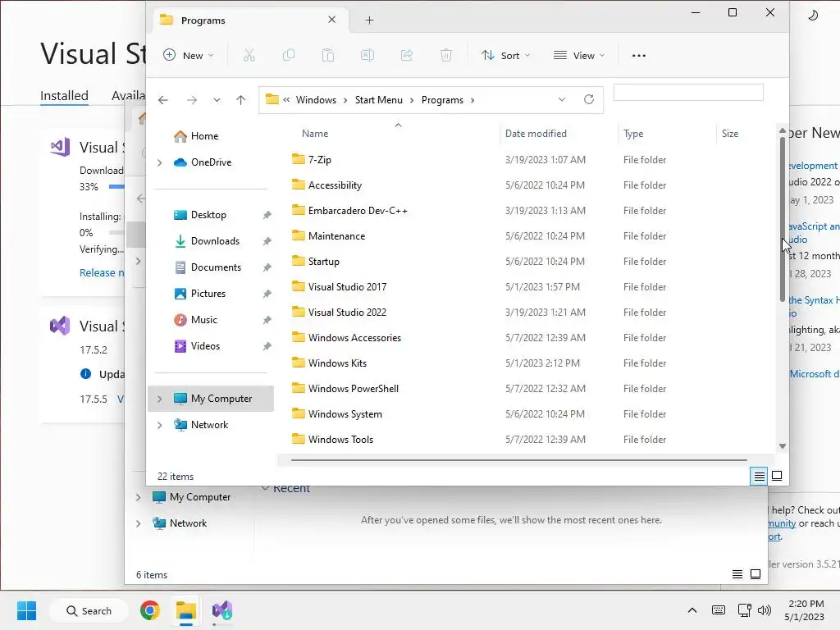The height and width of the screenshot is (630, 840).
Task: Click the Cut scissors icon in toolbar
Action: click(x=249, y=55)
